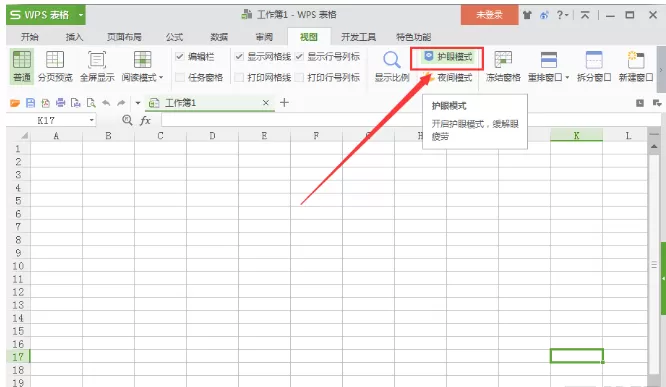666x387 pixels.
Task: Open the Zoom ratio (显示比例) dialog
Action: click(x=392, y=66)
